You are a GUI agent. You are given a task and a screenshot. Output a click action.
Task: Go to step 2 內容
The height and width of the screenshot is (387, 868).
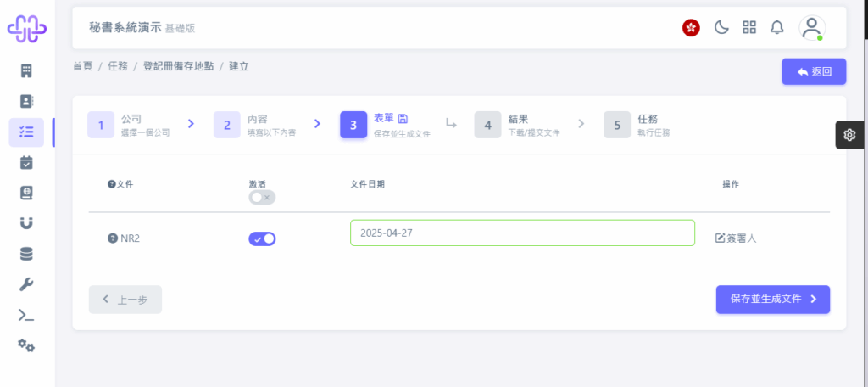tap(255, 125)
